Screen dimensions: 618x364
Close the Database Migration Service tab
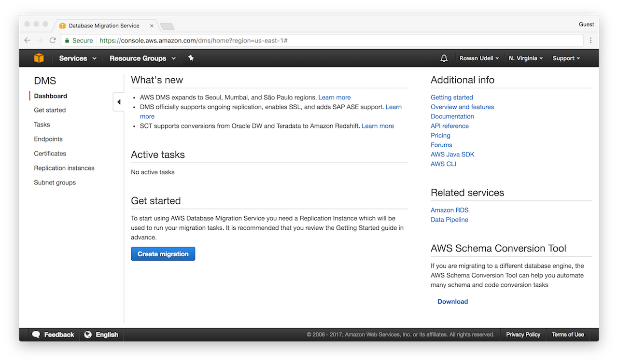pos(152,26)
